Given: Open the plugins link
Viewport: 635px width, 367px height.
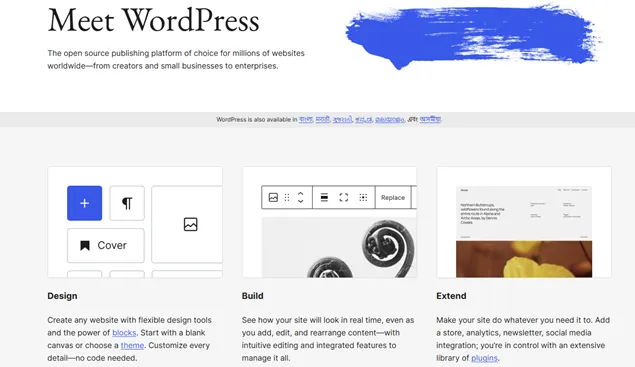Looking at the screenshot, I should pos(484,358).
